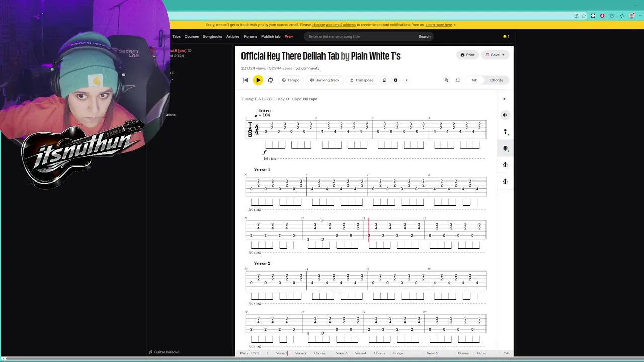The height and width of the screenshot is (362, 644).
Task: Jump back to the beginning of the tab
Action: tap(245, 80)
